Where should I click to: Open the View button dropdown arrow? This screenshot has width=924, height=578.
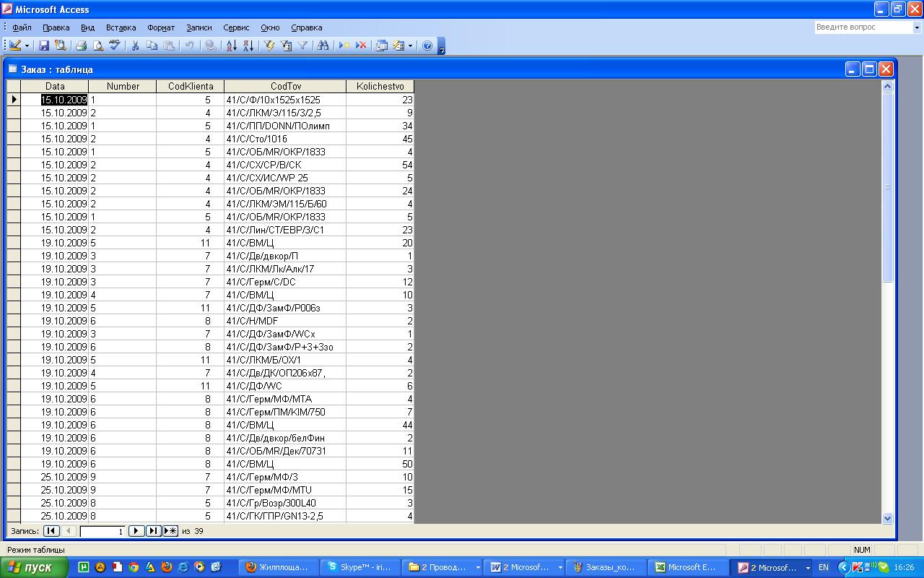[x=27, y=46]
